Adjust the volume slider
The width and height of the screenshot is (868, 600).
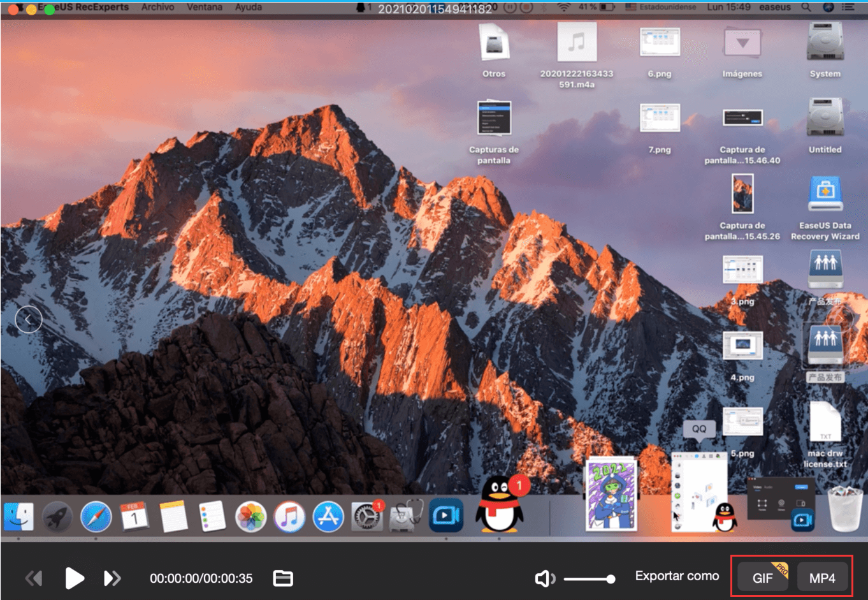(x=590, y=579)
